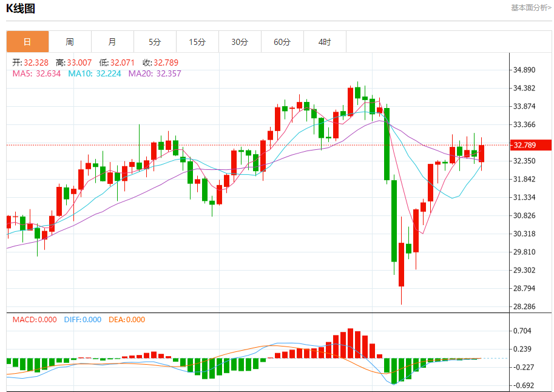The height and width of the screenshot is (392, 554).
Task: Click the MA10 indicator label
Action: (95, 73)
